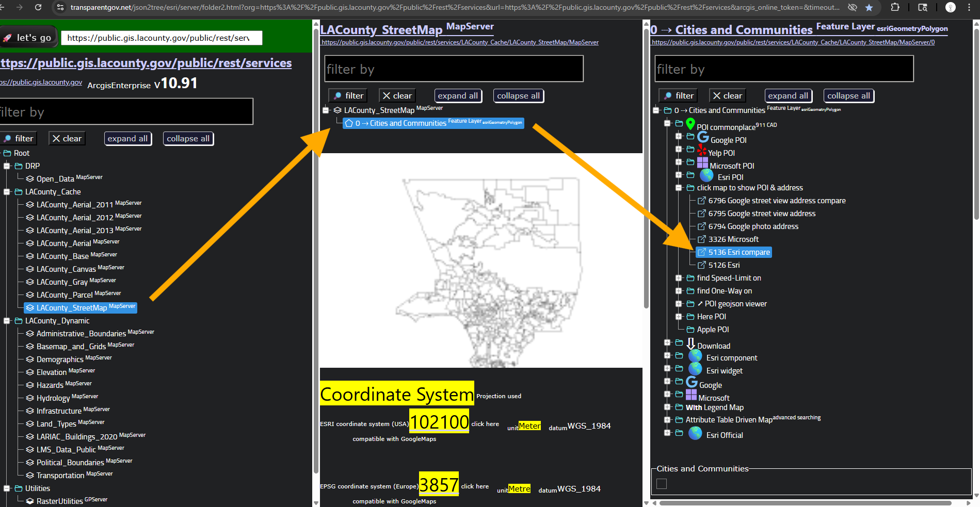Click layers icon beside RasterUtilities GPServer
The height and width of the screenshot is (507, 980).
[30, 501]
